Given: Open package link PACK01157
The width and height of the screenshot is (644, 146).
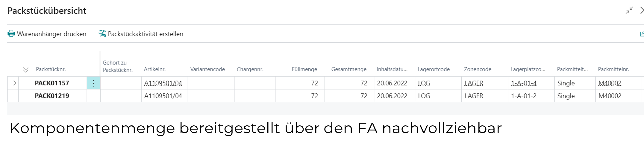Looking at the screenshot, I should coord(52,83).
